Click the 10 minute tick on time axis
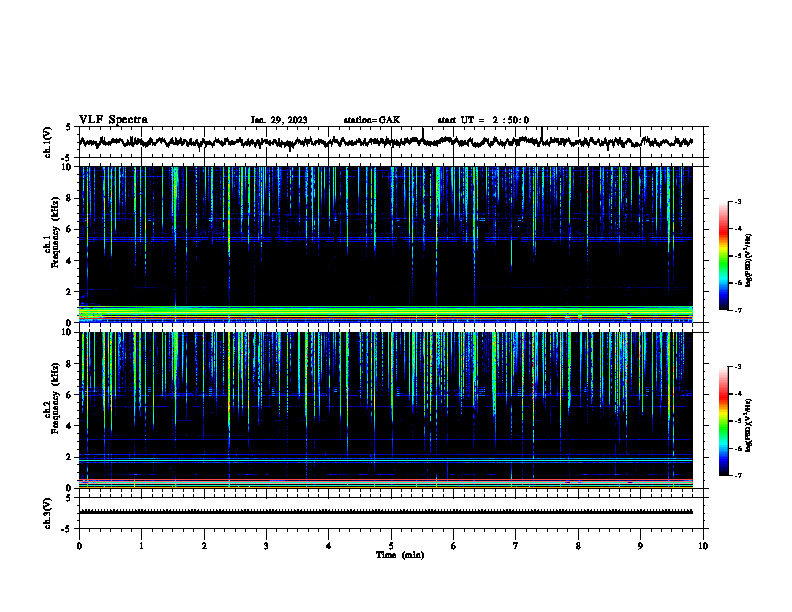The width and height of the screenshot is (792, 612). (x=703, y=546)
